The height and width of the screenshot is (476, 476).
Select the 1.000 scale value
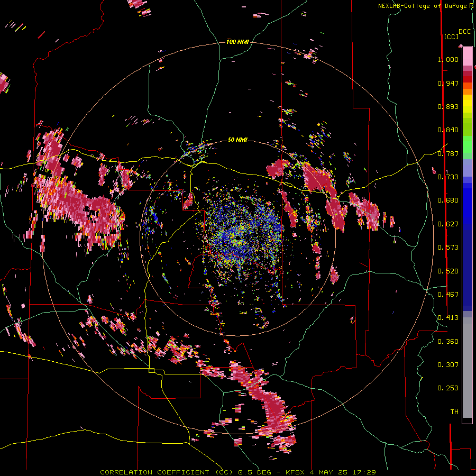(448, 59)
